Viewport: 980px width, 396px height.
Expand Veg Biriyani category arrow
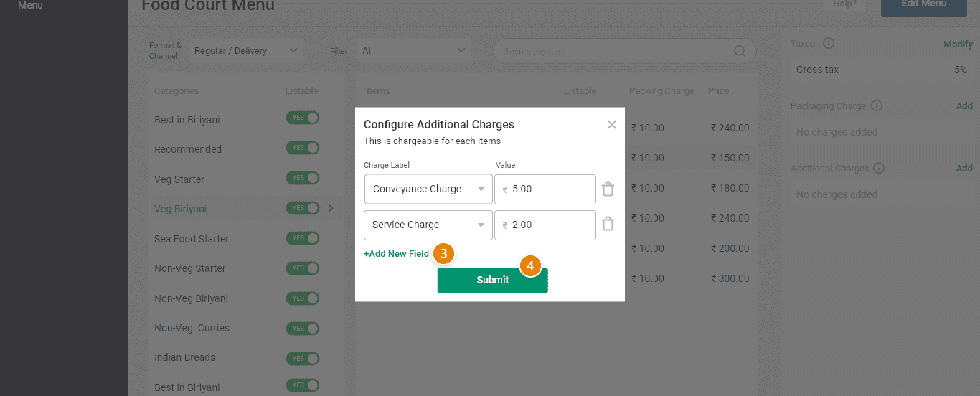pyautogui.click(x=331, y=209)
